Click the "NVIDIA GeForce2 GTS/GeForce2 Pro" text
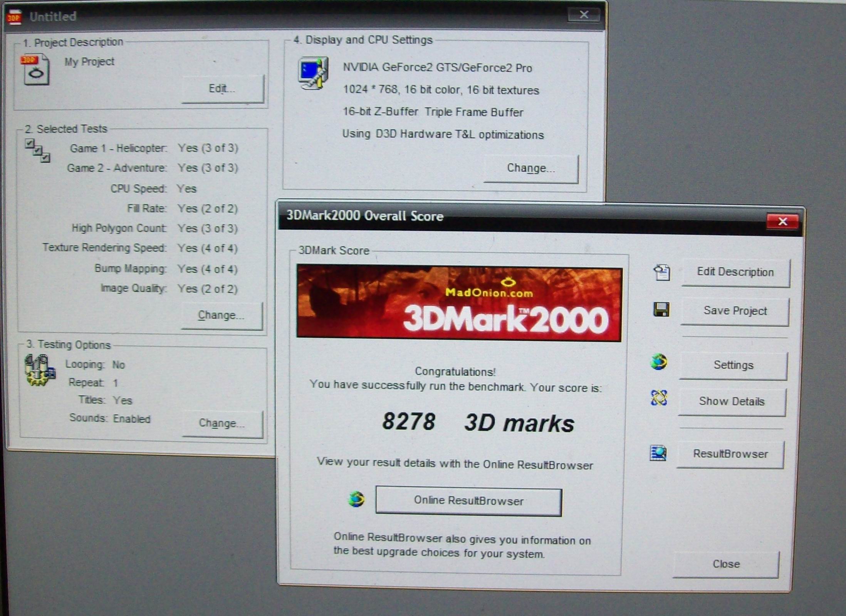846x616 pixels. [438, 68]
